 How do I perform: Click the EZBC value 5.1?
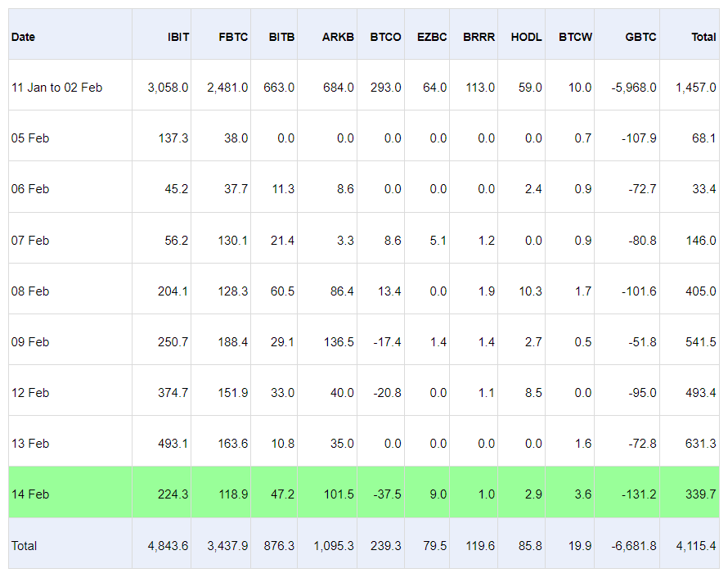pos(438,241)
